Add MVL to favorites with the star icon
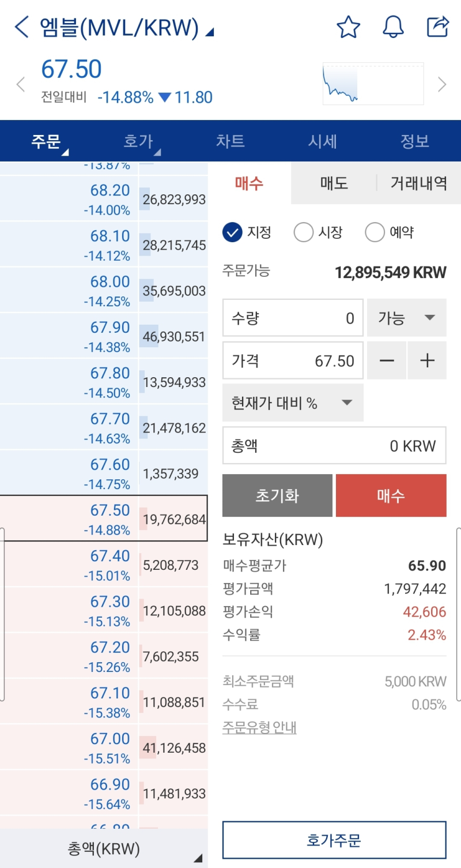Viewport: 461px width, 868px height. tap(349, 27)
